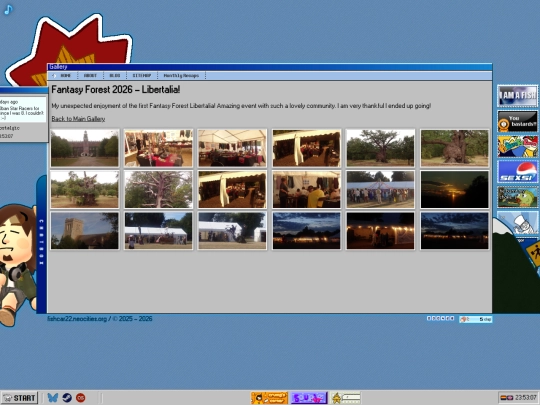Open the stone church tower photo
Image resolution: width=540 pixels, height=405 pixels.
[85, 231]
